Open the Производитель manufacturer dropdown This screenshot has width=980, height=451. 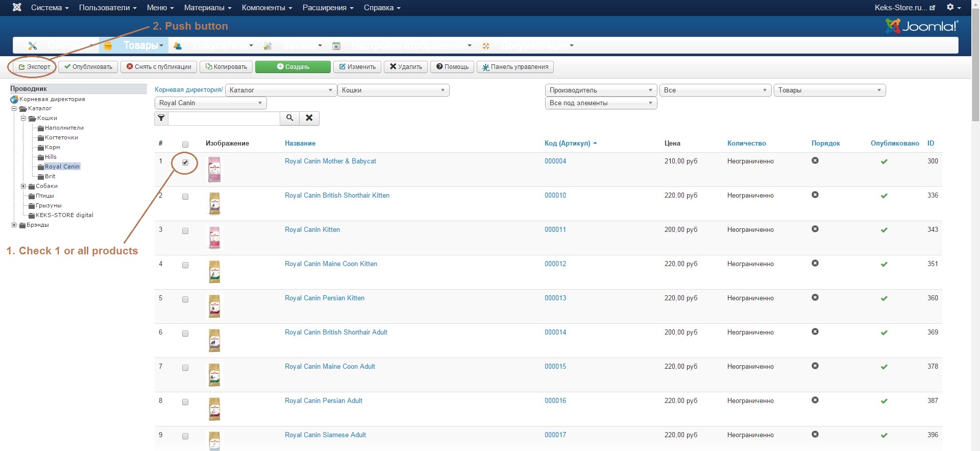[x=601, y=90]
